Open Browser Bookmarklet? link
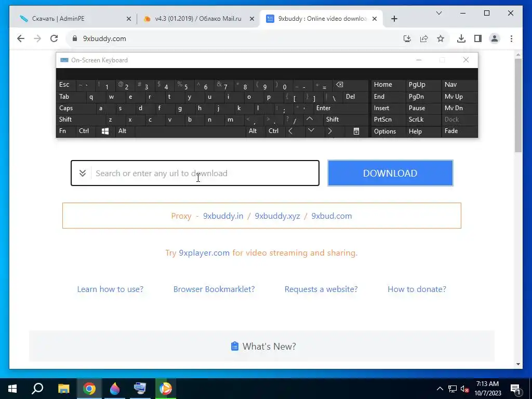The height and width of the screenshot is (399, 532). click(x=214, y=289)
